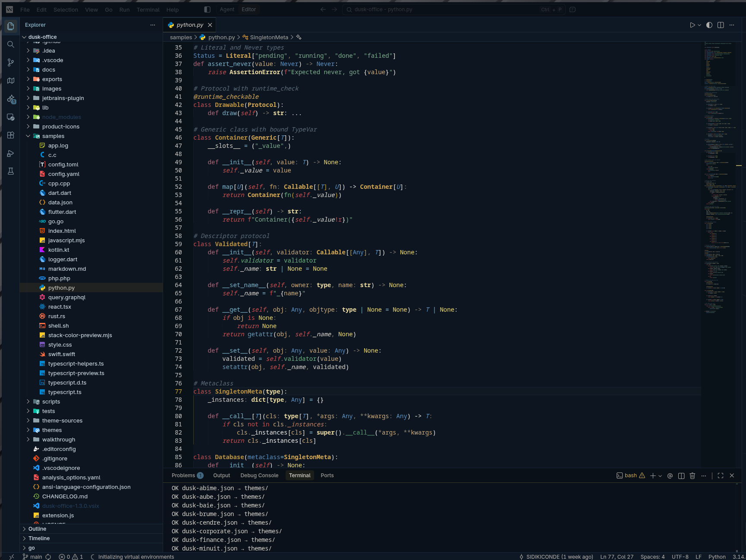Close the python.py editor tab
The width and height of the screenshot is (746, 560).
(210, 25)
